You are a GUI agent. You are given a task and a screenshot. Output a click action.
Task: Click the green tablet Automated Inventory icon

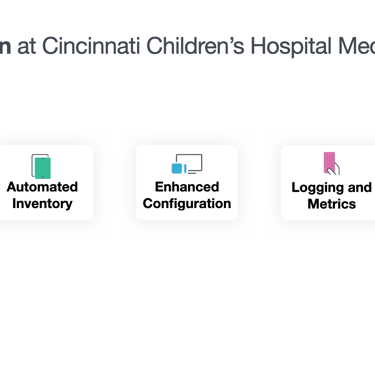pos(41,166)
